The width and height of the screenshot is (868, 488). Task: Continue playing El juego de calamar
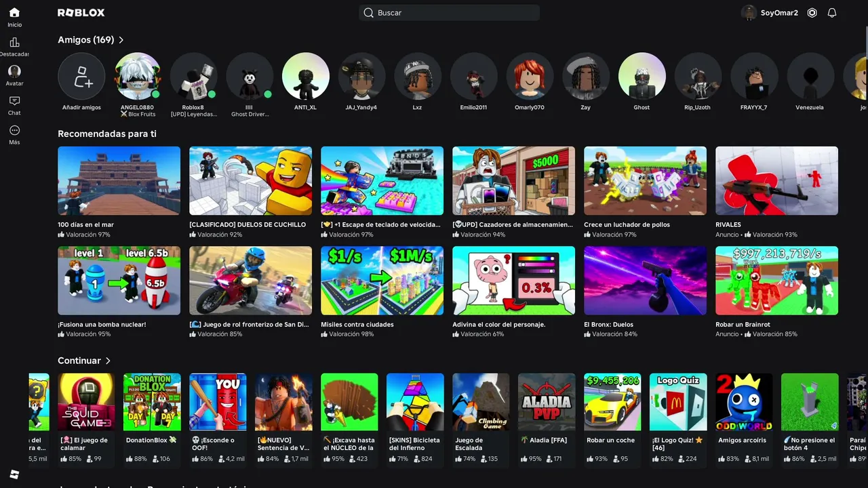click(x=86, y=402)
